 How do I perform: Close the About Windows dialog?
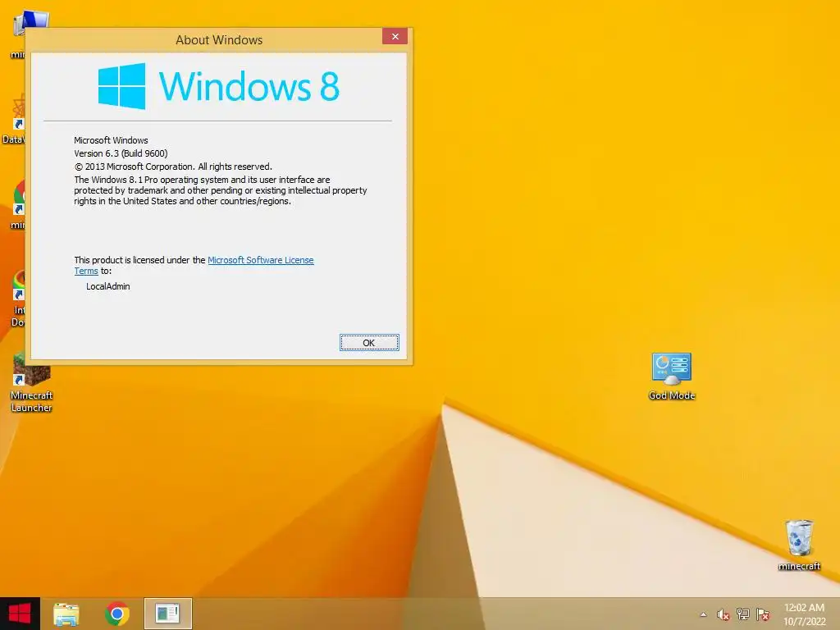tap(395, 36)
